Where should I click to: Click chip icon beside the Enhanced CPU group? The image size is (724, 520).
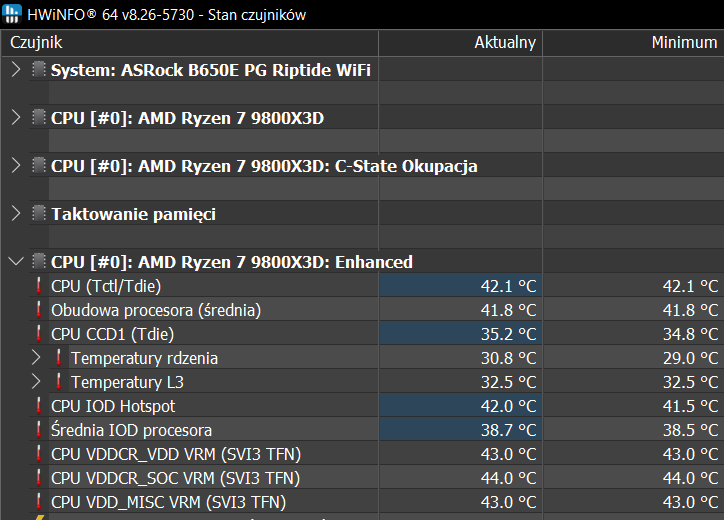(x=39, y=261)
